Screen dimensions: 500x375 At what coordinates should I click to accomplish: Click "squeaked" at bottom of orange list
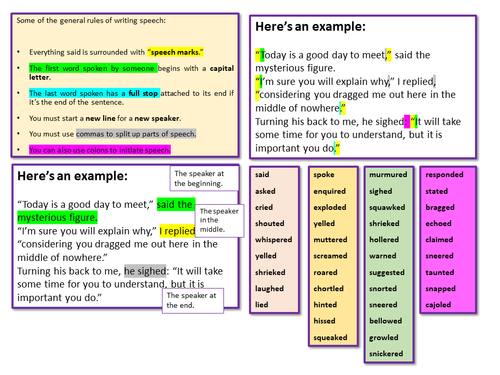click(330, 338)
